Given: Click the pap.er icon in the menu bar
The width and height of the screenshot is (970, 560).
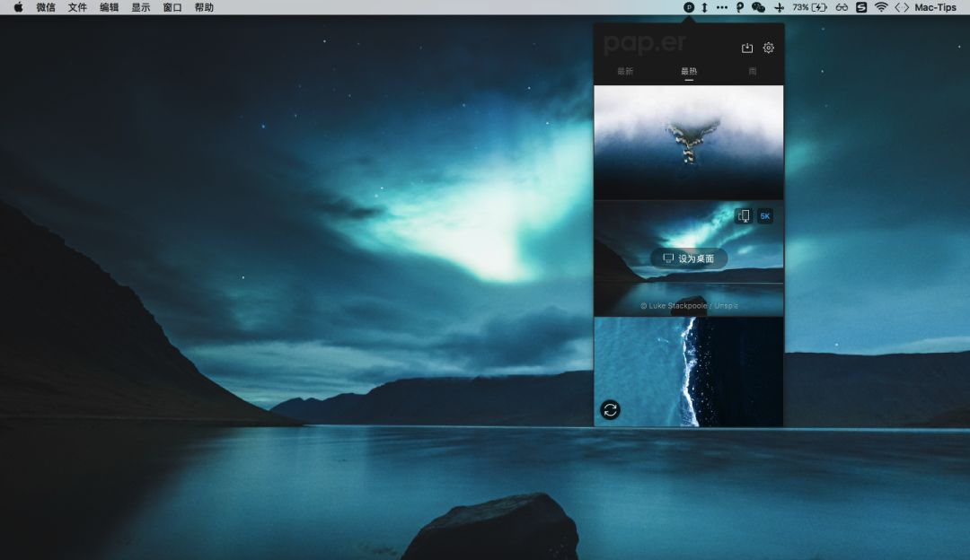Looking at the screenshot, I should [689, 7].
